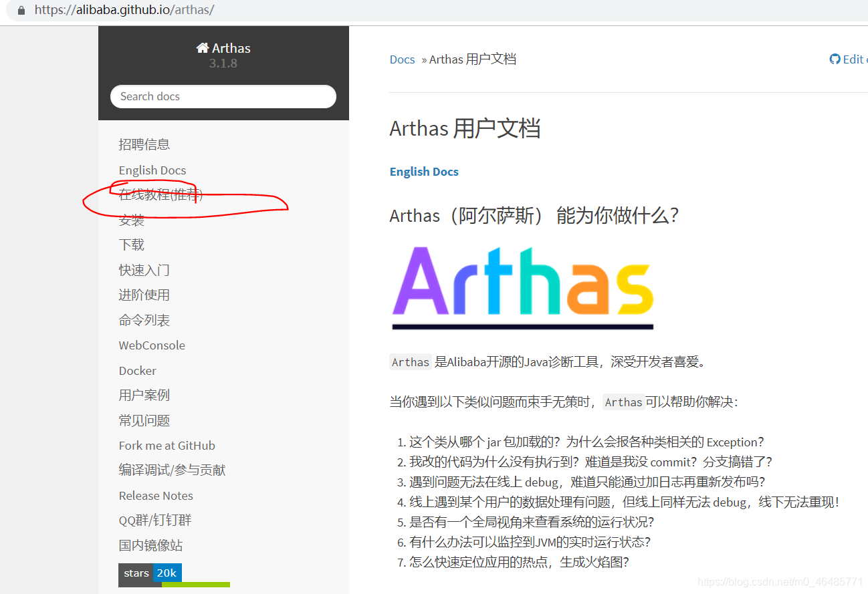The height and width of the screenshot is (594, 868).
Task: Click the Arthas 用户文档 main heading
Action: 465,128
